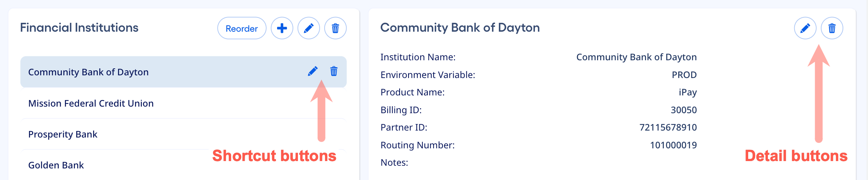
Task: Click the Environment Variable value PROD
Action: pos(684,75)
